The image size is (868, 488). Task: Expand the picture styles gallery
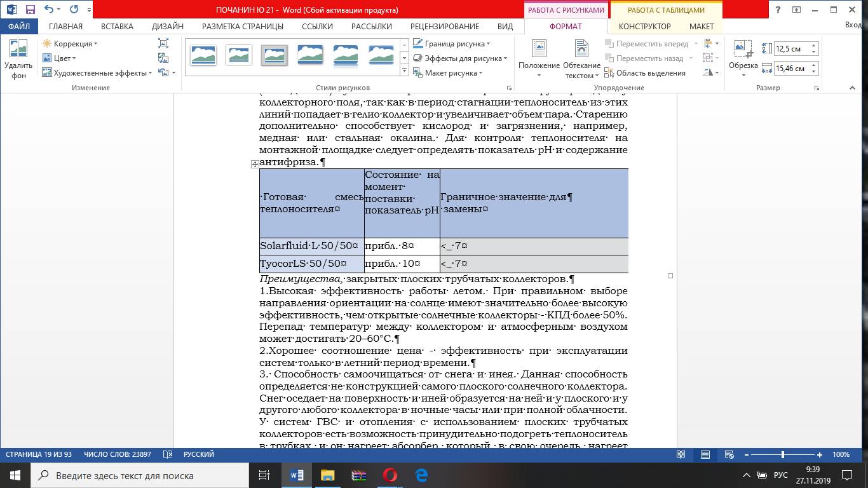(x=405, y=72)
